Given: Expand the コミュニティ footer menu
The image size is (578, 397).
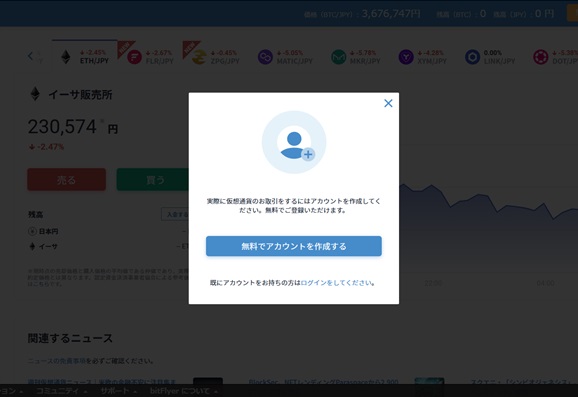Looking at the screenshot, I should [x=60, y=391].
